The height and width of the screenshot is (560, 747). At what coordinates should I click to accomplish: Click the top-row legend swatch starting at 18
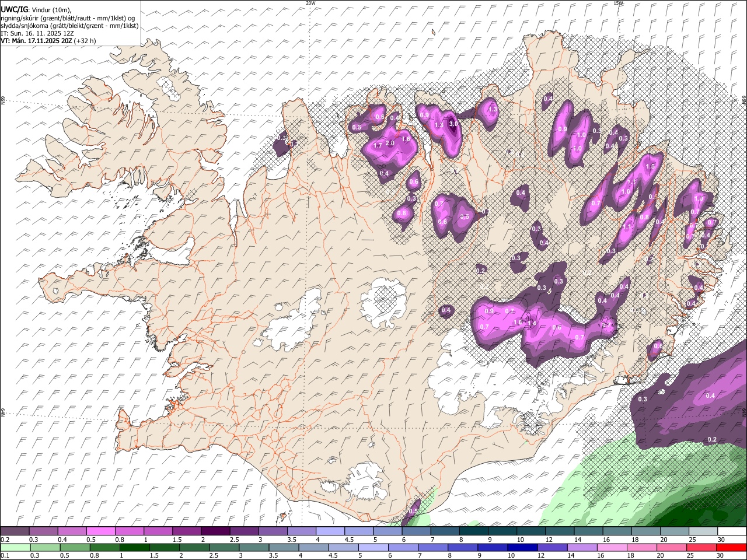[x=645, y=531]
